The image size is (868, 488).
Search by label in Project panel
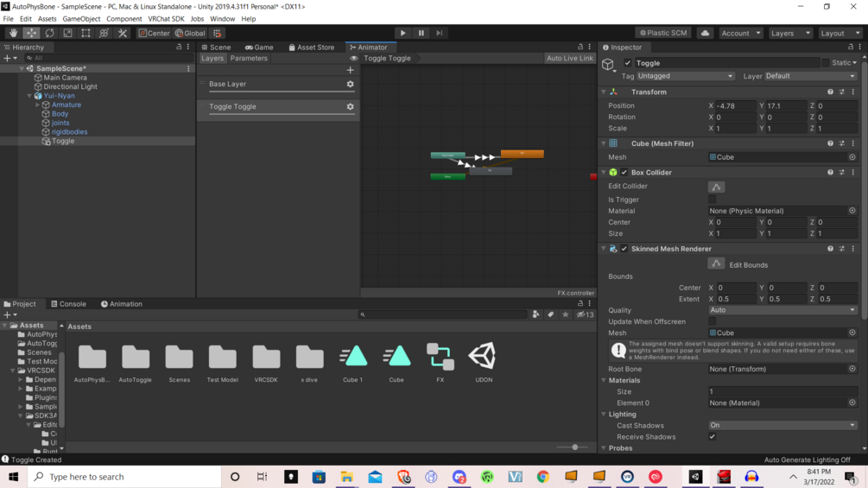pyautogui.click(x=550, y=314)
